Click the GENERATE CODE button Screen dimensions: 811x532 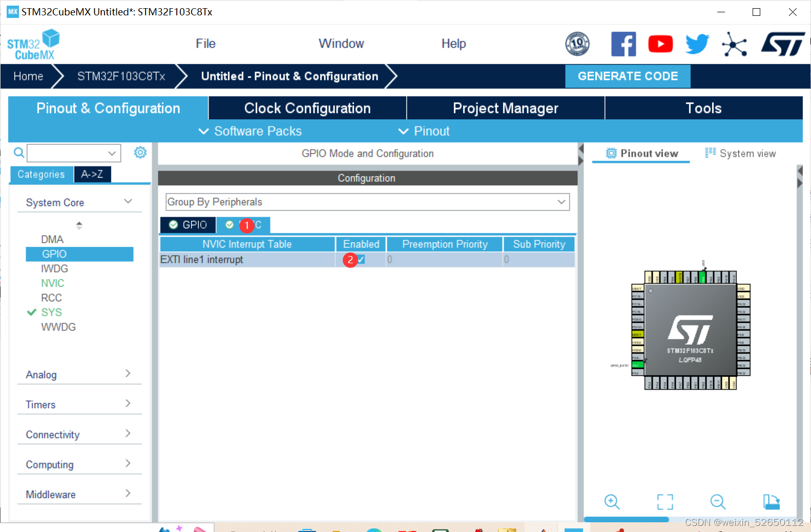click(x=628, y=76)
